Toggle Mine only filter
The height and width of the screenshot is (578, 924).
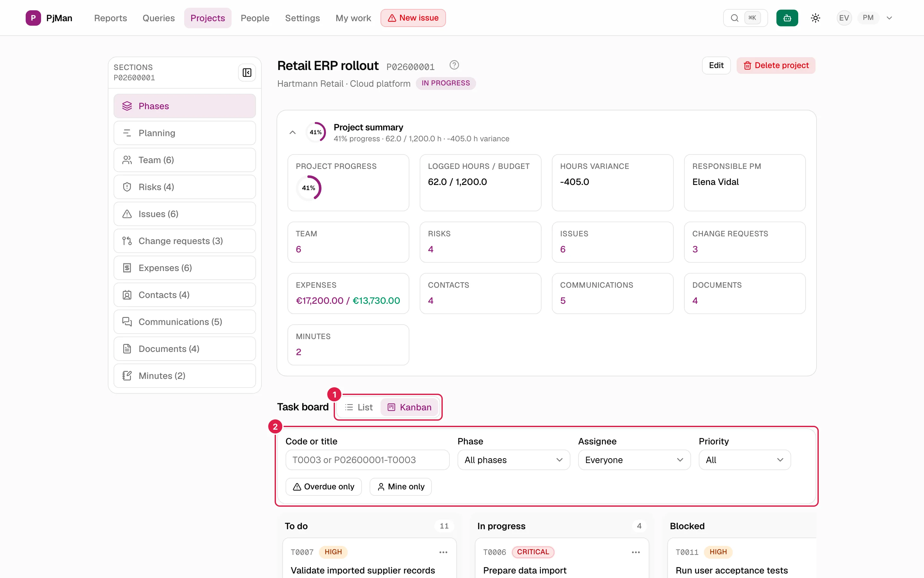point(400,486)
